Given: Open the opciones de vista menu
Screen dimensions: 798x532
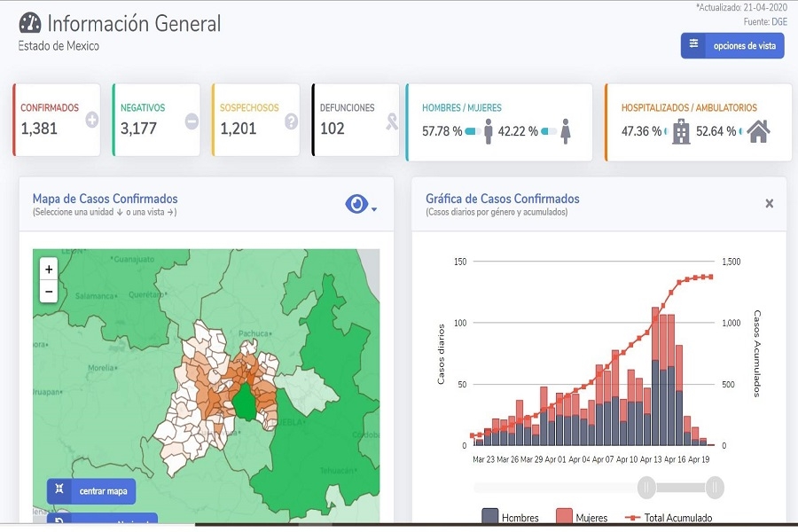Looking at the screenshot, I should tap(732, 45).
